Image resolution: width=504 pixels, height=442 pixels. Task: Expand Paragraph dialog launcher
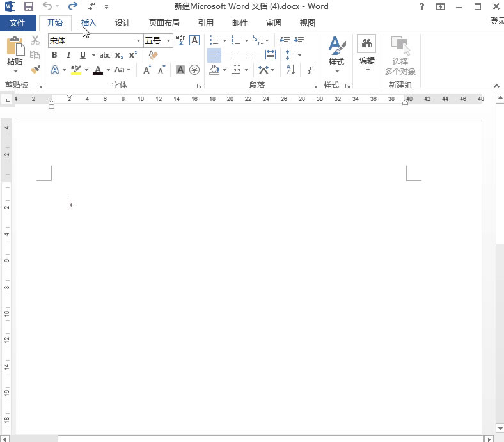[x=315, y=86]
